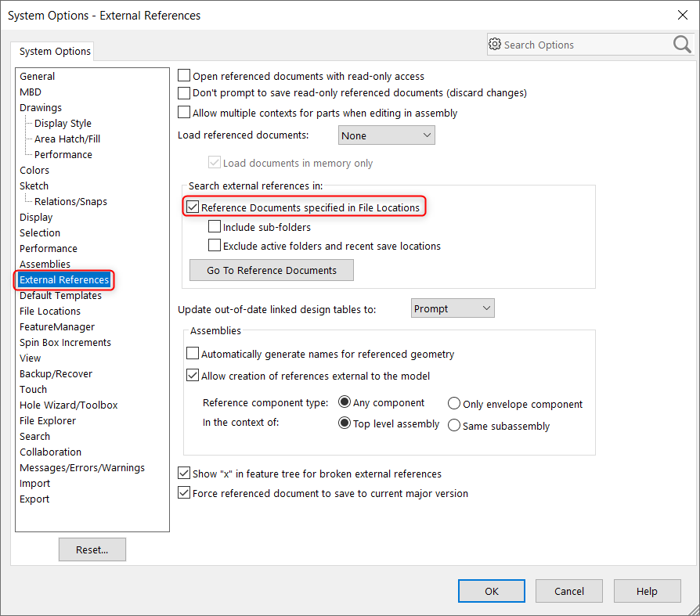Open the View category
Image resolution: width=700 pixels, height=616 pixels.
(31, 358)
